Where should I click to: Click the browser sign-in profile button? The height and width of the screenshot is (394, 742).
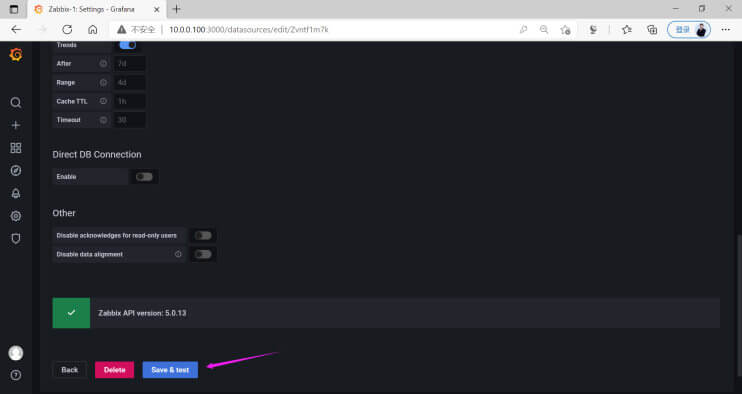(689, 29)
